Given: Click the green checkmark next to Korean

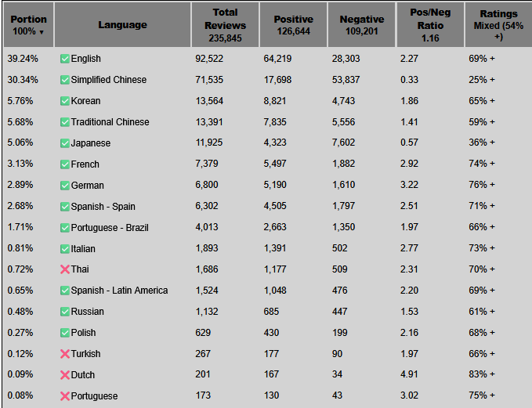Looking at the screenshot, I should (x=65, y=101).
